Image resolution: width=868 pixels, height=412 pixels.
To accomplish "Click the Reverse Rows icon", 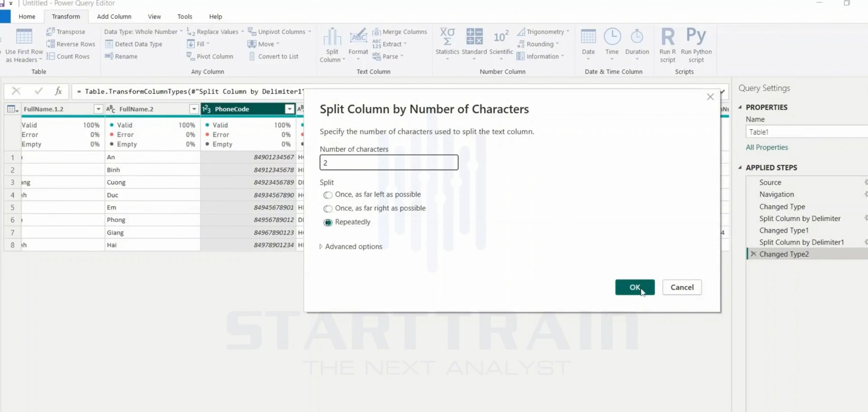I will 50,44.
